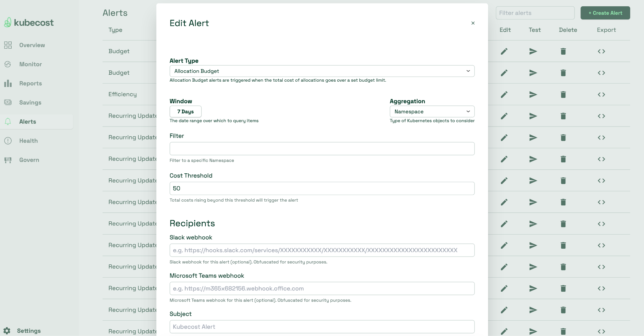Open Overview in the sidebar

(32, 45)
